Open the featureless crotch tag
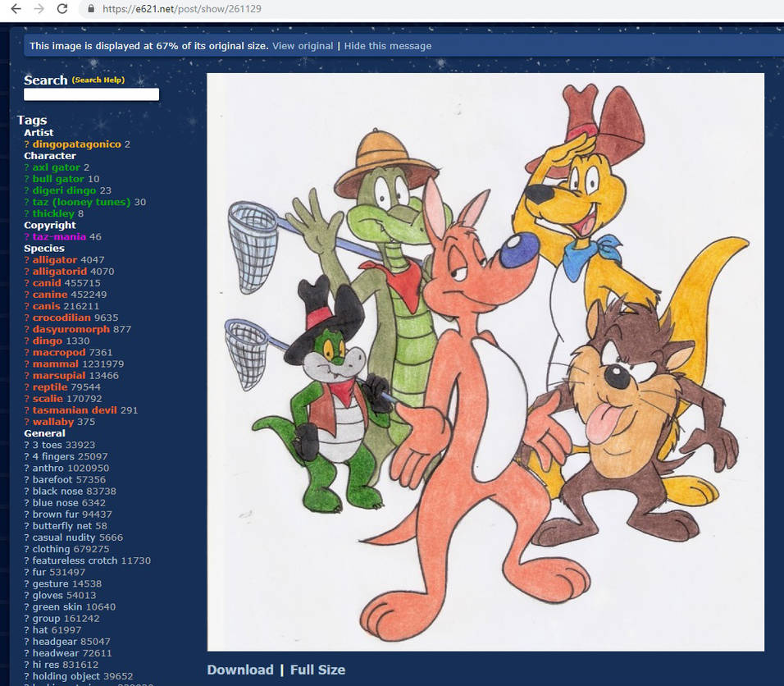The image size is (784, 686). [75, 560]
